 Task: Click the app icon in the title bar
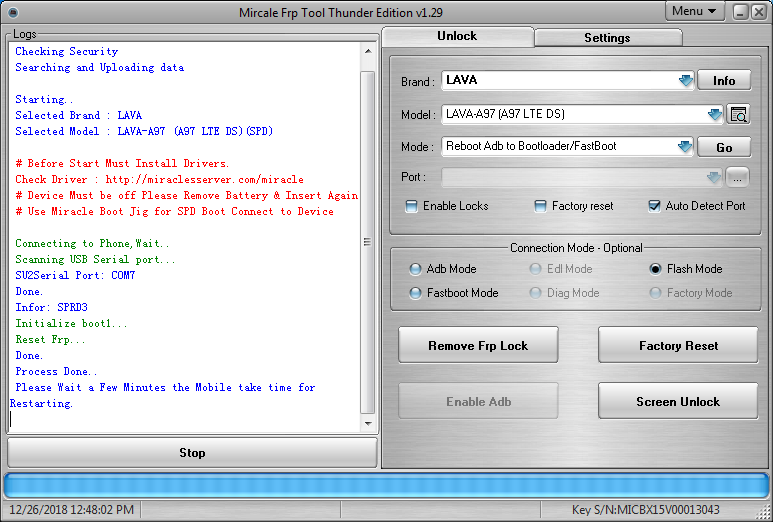tap(13, 12)
